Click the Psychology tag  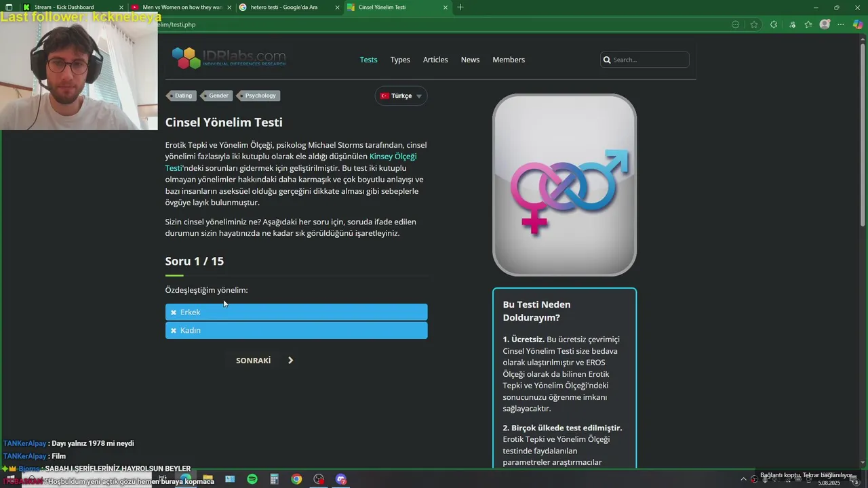pyautogui.click(x=258, y=96)
